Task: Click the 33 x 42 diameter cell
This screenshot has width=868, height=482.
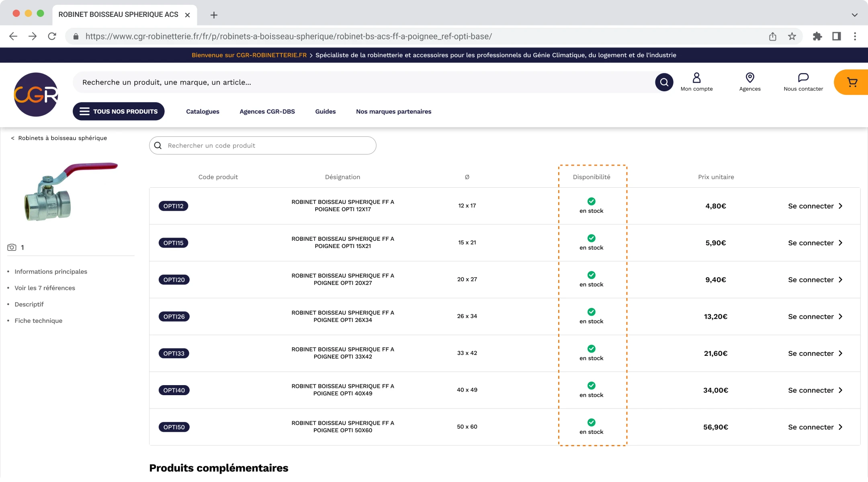Action: coord(467,353)
